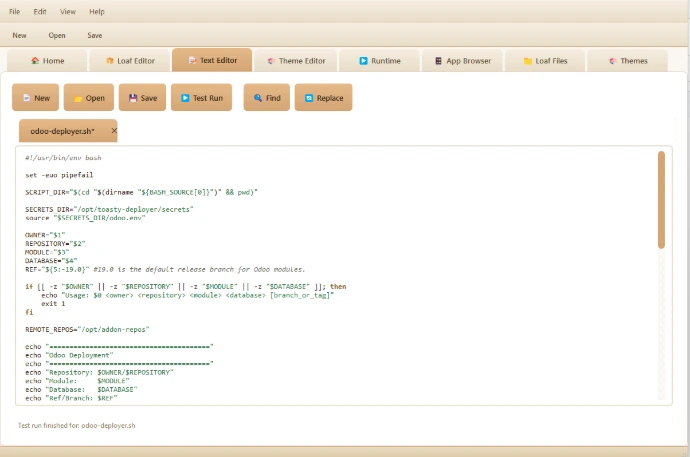This screenshot has width=690, height=457.
Task: Open the View menu
Action: click(x=68, y=12)
